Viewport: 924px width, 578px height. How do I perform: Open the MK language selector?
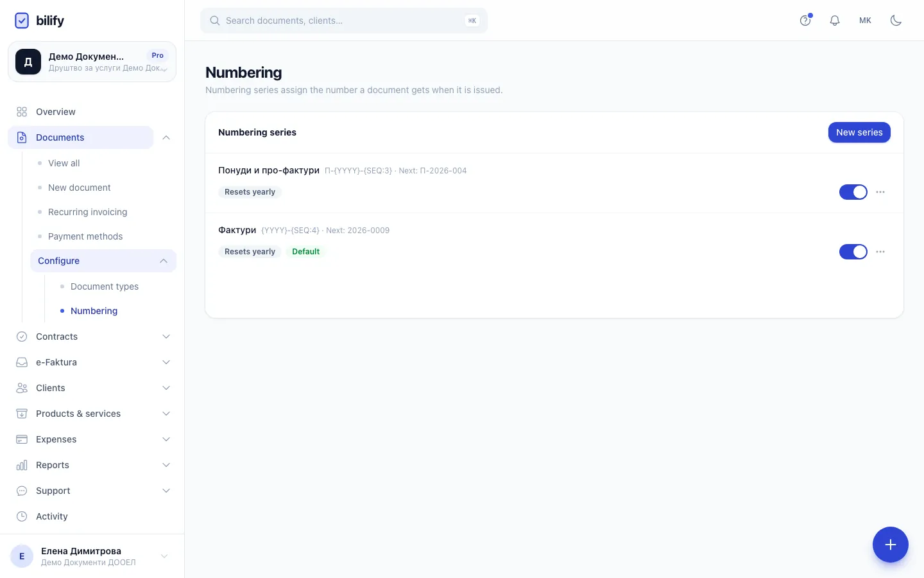coord(865,21)
